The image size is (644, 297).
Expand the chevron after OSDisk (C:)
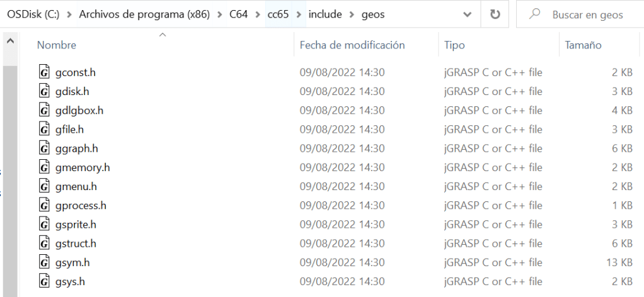pyautogui.click(x=69, y=14)
